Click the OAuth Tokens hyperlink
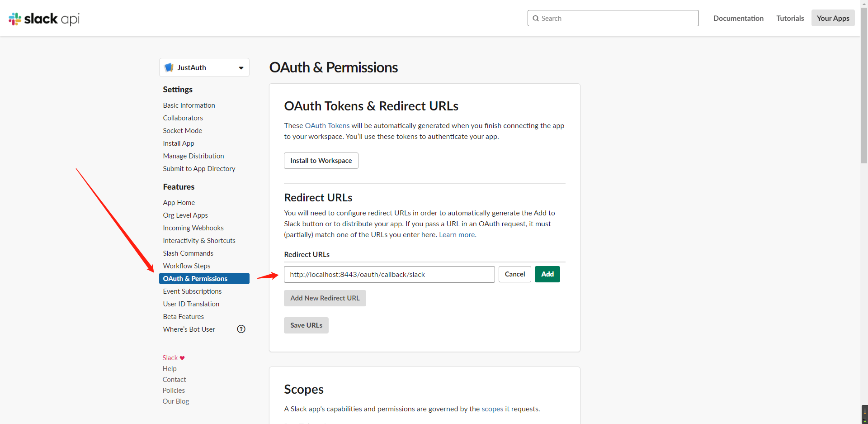The width and height of the screenshot is (868, 424). pos(327,125)
